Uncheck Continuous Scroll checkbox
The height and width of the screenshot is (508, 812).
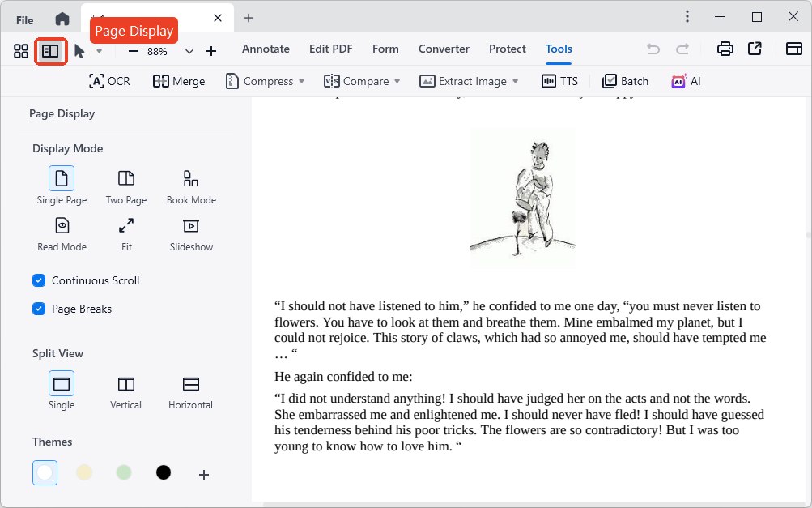click(x=39, y=280)
